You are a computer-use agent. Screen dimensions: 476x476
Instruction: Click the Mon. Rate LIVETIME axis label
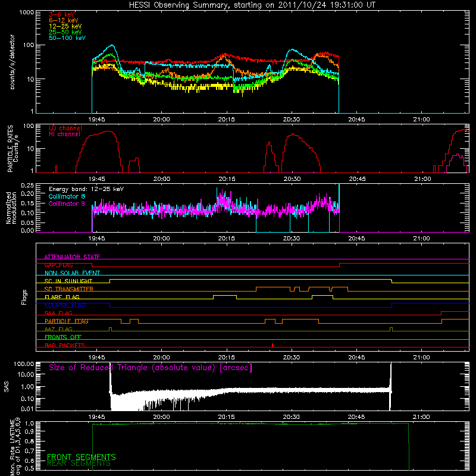15,447
